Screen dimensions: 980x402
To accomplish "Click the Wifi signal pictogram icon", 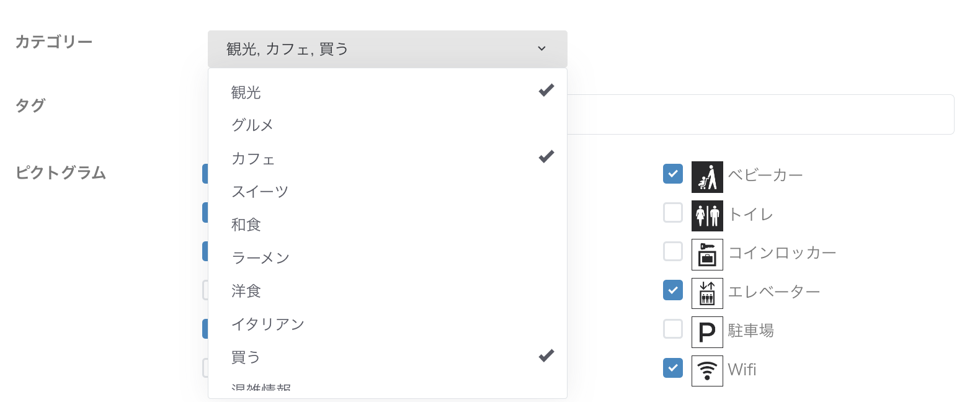I will click(707, 370).
